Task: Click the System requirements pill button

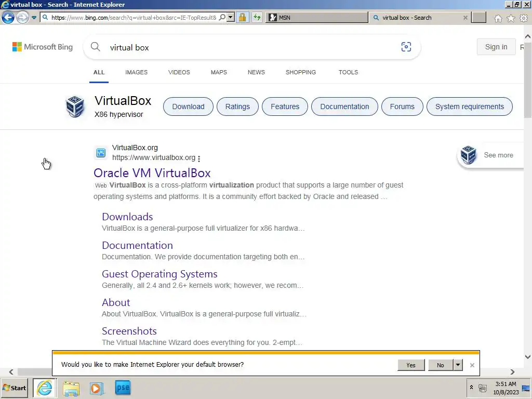Action: [x=470, y=107]
